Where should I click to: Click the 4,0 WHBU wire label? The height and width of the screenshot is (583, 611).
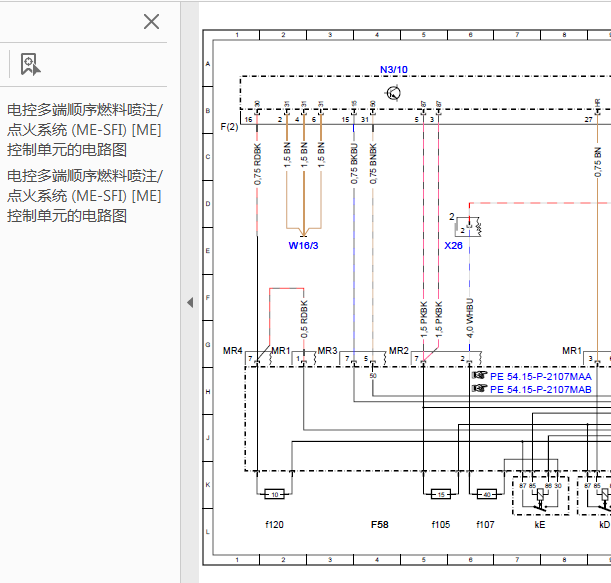click(x=470, y=318)
